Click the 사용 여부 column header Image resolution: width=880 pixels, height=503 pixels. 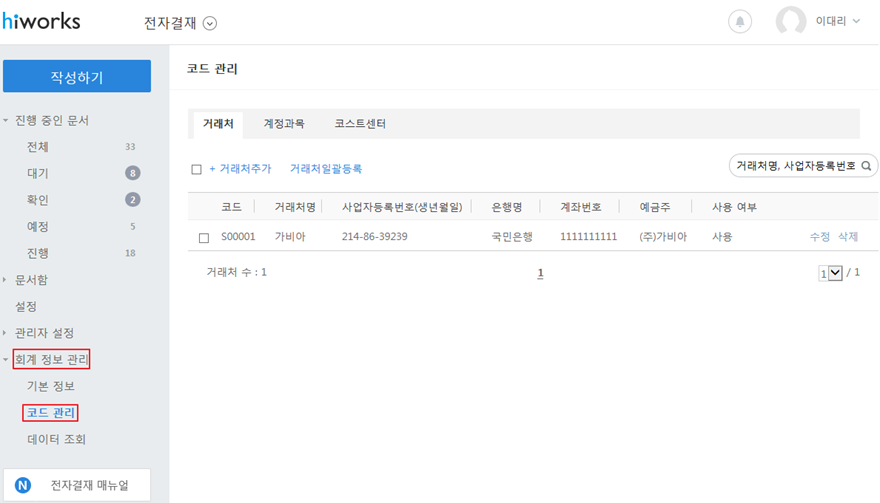pos(734,207)
